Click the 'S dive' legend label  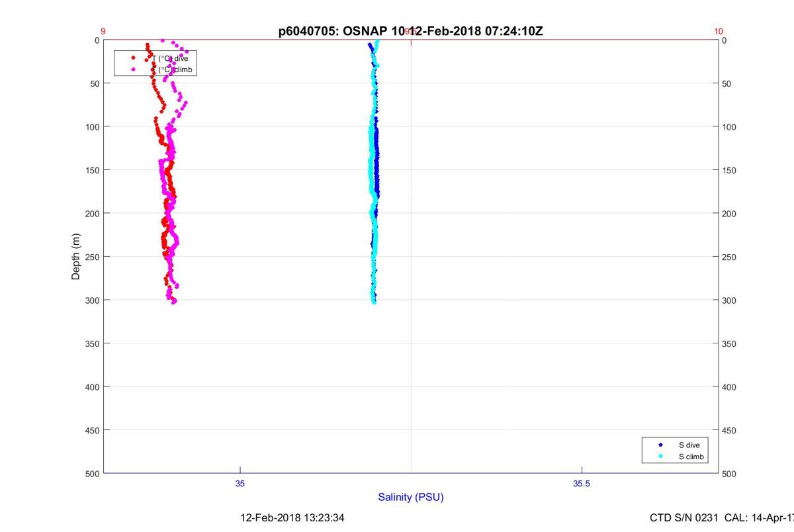point(689,445)
